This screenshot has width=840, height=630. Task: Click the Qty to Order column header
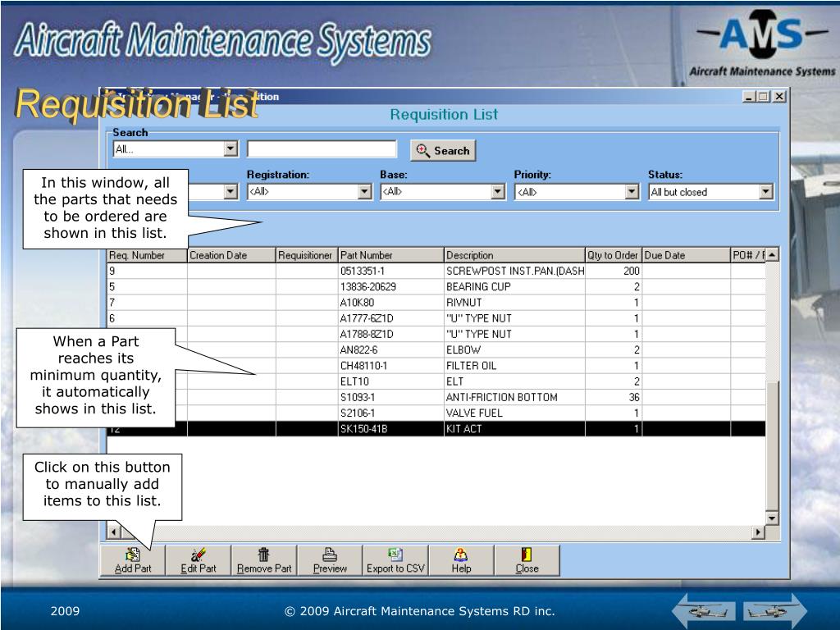click(x=614, y=255)
